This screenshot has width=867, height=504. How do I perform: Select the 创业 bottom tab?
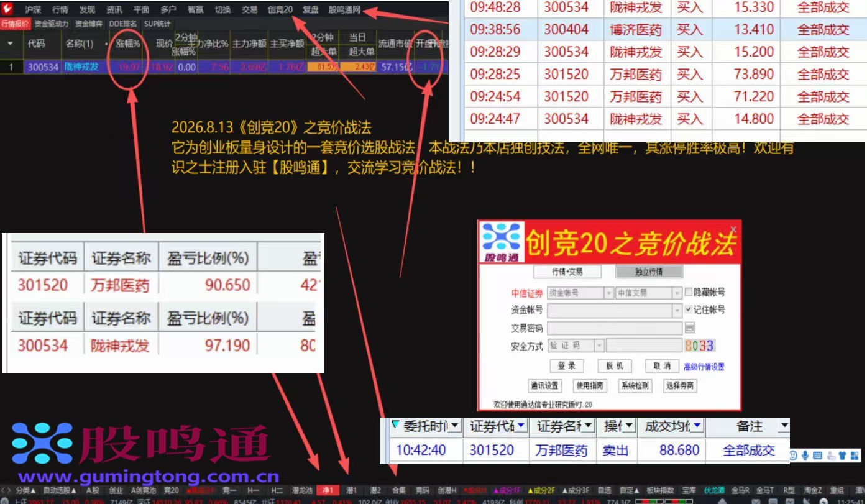click(x=116, y=490)
